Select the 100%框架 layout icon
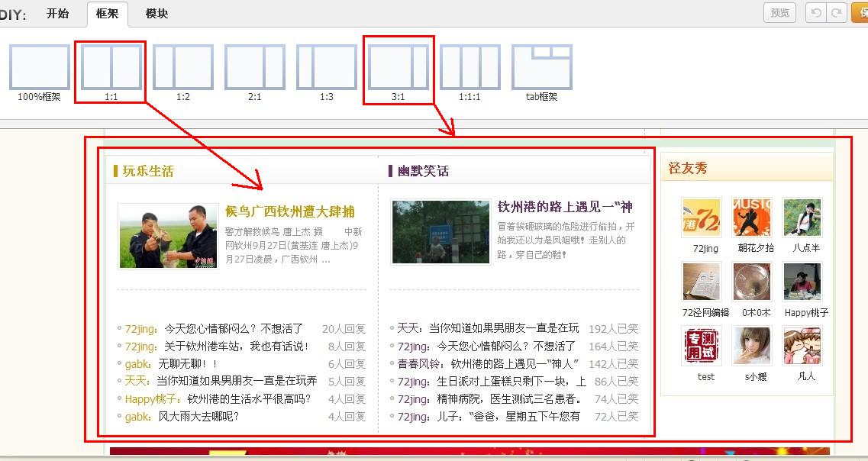868x461 pixels. [x=39, y=67]
